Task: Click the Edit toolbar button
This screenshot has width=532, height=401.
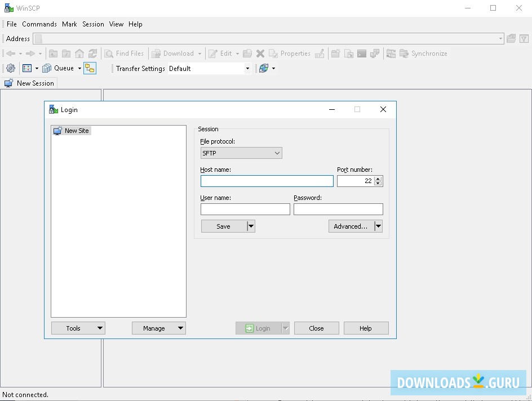Action: click(x=220, y=54)
